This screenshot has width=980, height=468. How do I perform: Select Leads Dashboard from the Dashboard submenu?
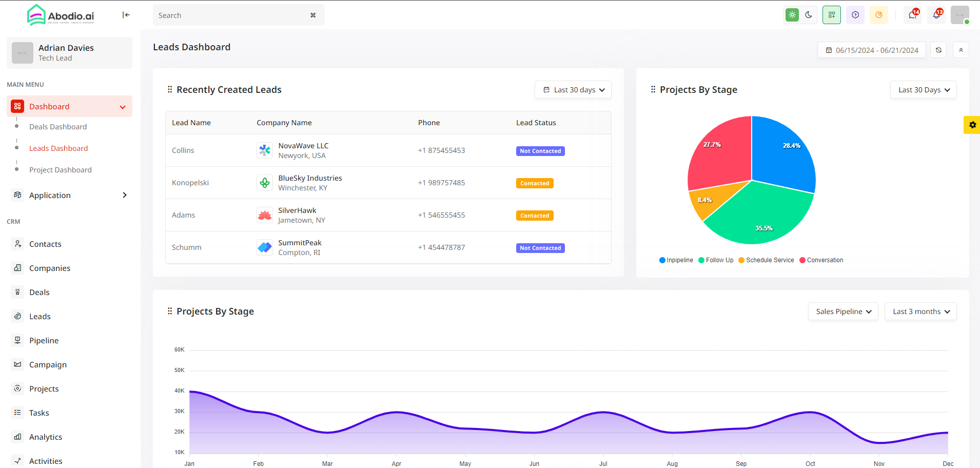(x=58, y=148)
